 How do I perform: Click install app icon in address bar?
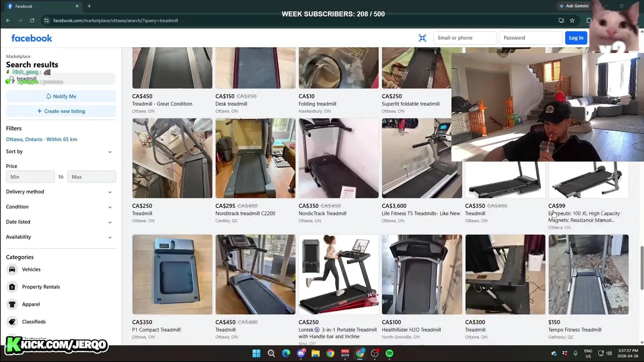561,21
